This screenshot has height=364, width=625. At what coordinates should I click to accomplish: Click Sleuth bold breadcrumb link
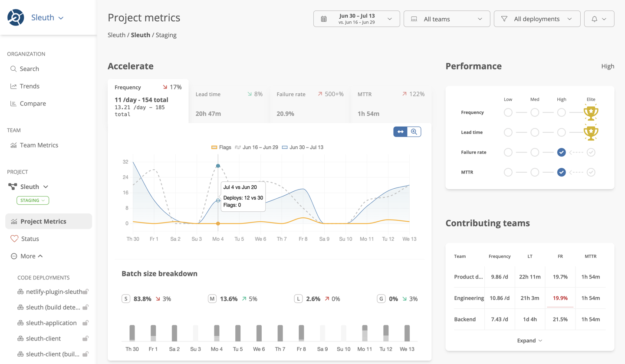click(x=141, y=35)
